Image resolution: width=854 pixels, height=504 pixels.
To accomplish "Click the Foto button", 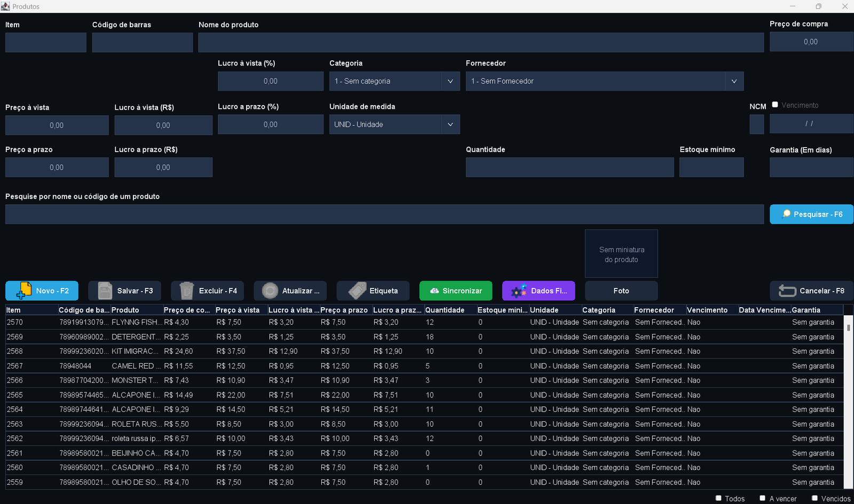I will click(x=621, y=291).
